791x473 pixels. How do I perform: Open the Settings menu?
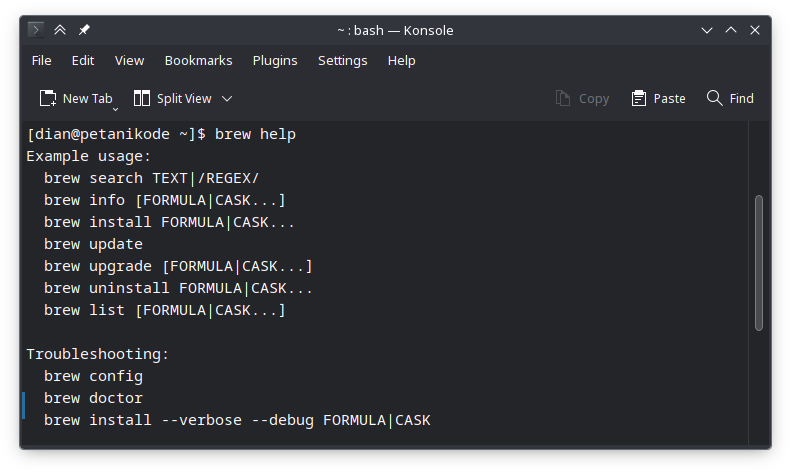point(342,60)
